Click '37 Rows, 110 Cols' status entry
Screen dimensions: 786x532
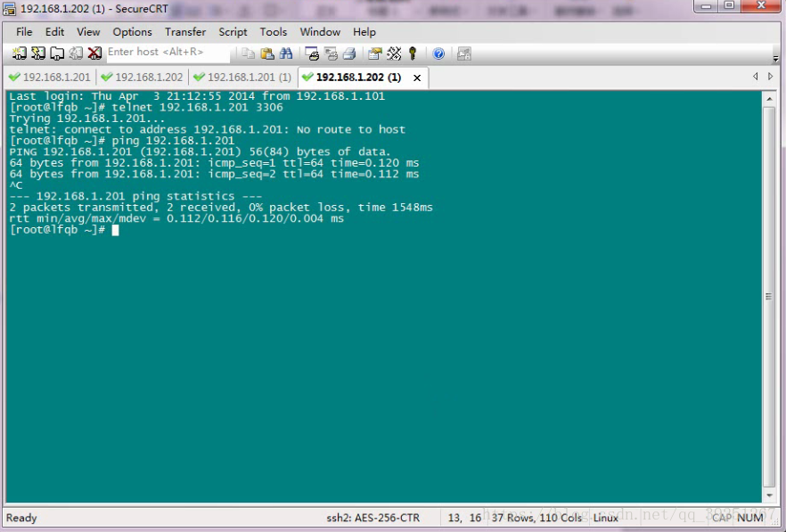[536, 518]
